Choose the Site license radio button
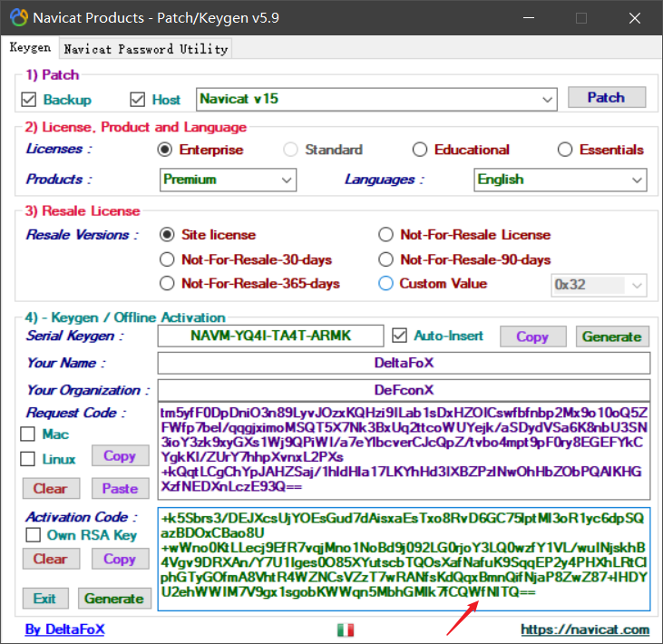 coord(167,235)
